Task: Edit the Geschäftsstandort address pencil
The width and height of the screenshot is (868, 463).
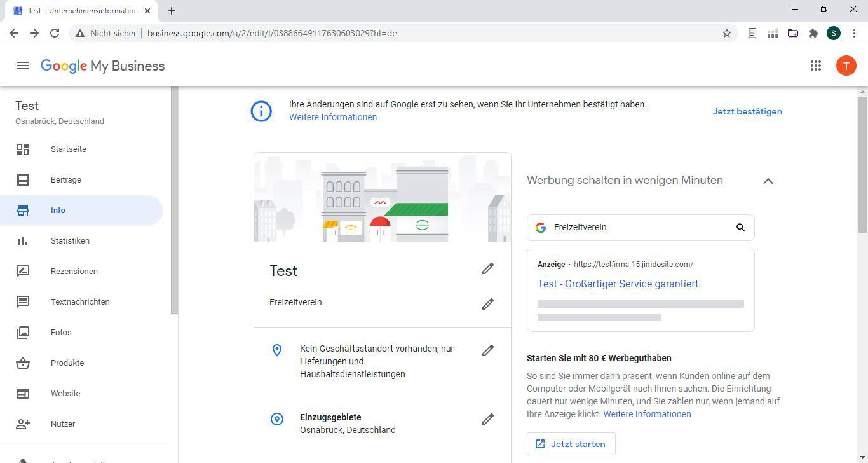Action: tap(487, 350)
